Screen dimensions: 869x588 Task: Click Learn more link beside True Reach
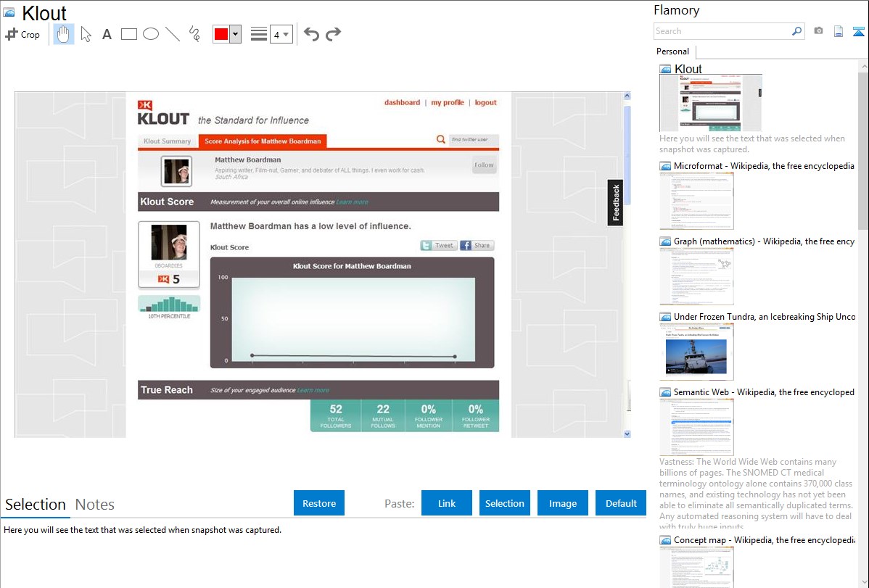(x=313, y=390)
